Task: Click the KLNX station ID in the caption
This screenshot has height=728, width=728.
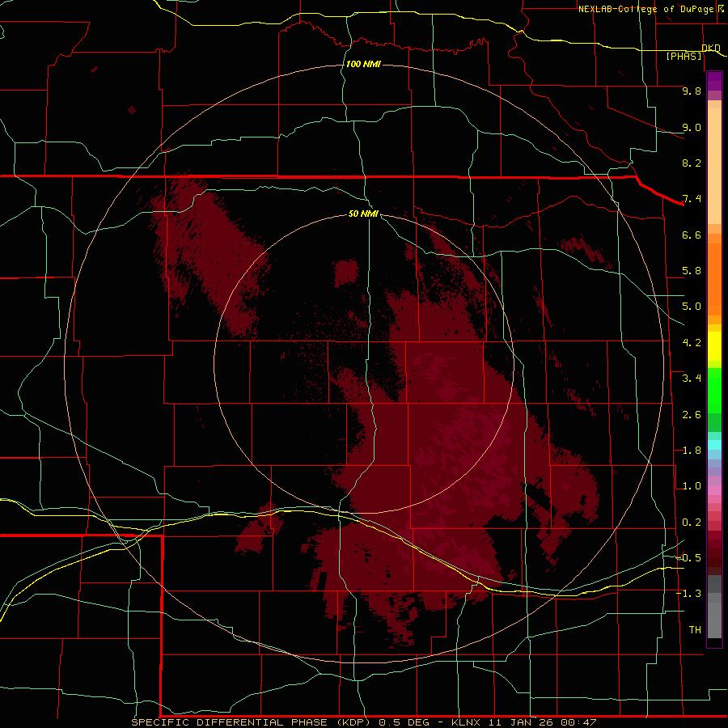Action: tap(467, 722)
